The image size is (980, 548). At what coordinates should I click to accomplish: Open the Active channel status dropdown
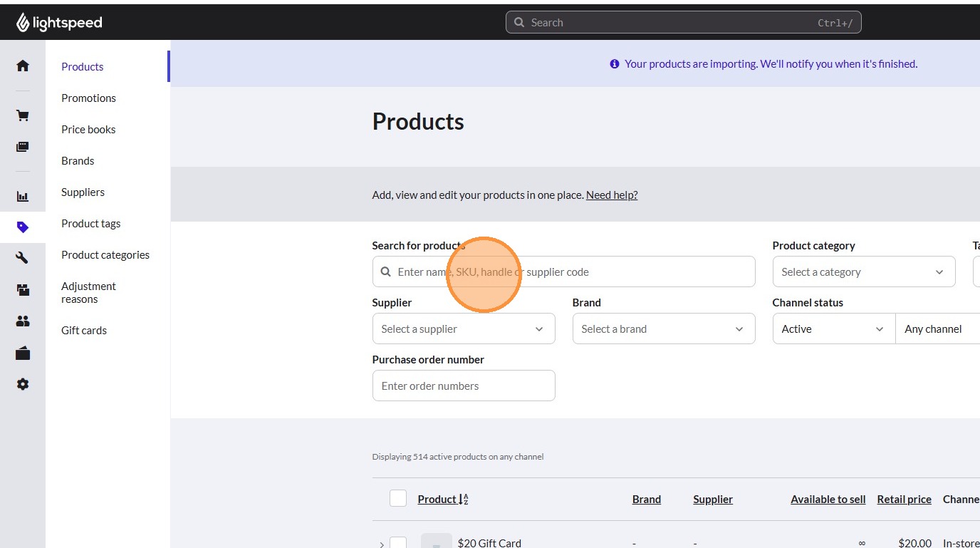(834, 329)
